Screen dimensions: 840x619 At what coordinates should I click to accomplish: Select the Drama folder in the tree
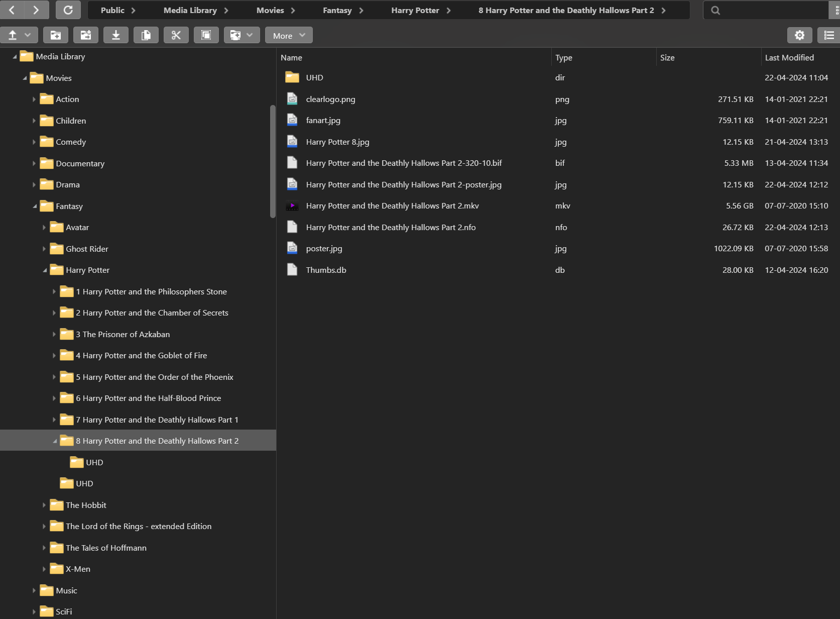68,184
